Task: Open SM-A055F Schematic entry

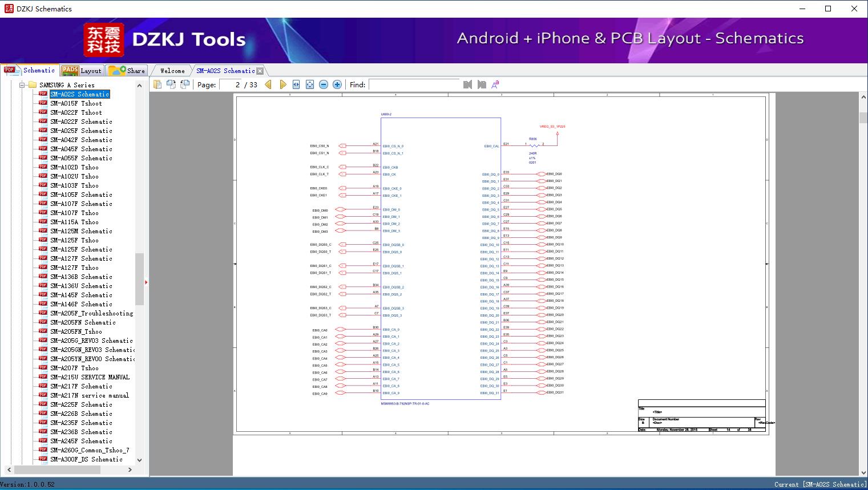Action: pyautogui.click(x=81, y=158)
